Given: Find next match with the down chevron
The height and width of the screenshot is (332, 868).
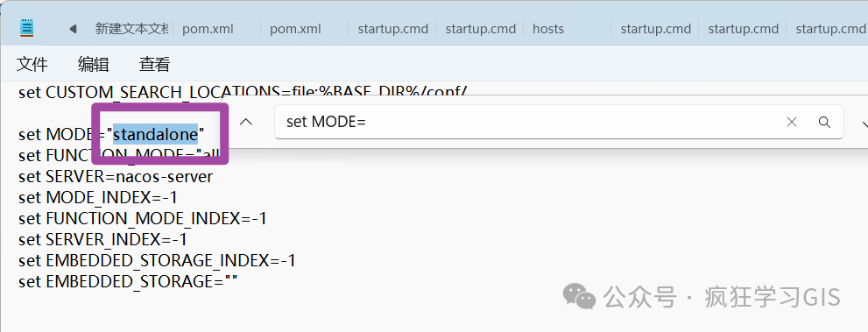Looking at the screenshot, I should tap(864, 123).
